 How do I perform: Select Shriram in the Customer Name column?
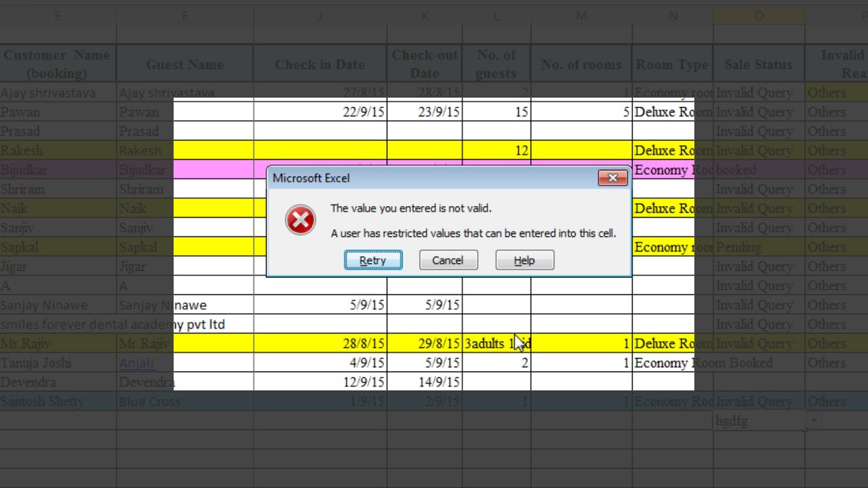(x=58, y=189)
